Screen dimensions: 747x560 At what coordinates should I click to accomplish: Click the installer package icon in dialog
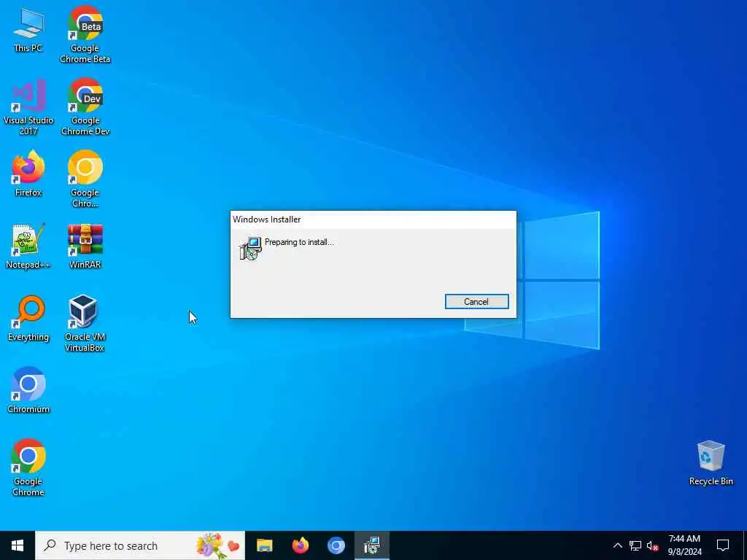click(250, 248)
